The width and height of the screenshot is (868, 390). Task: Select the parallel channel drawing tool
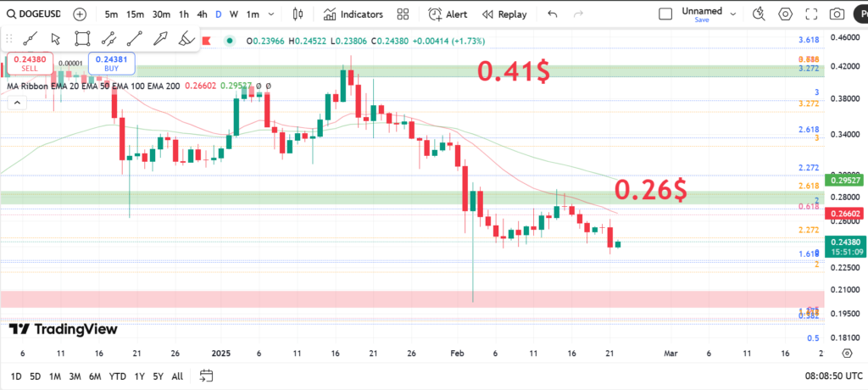[x=108, y=39]
